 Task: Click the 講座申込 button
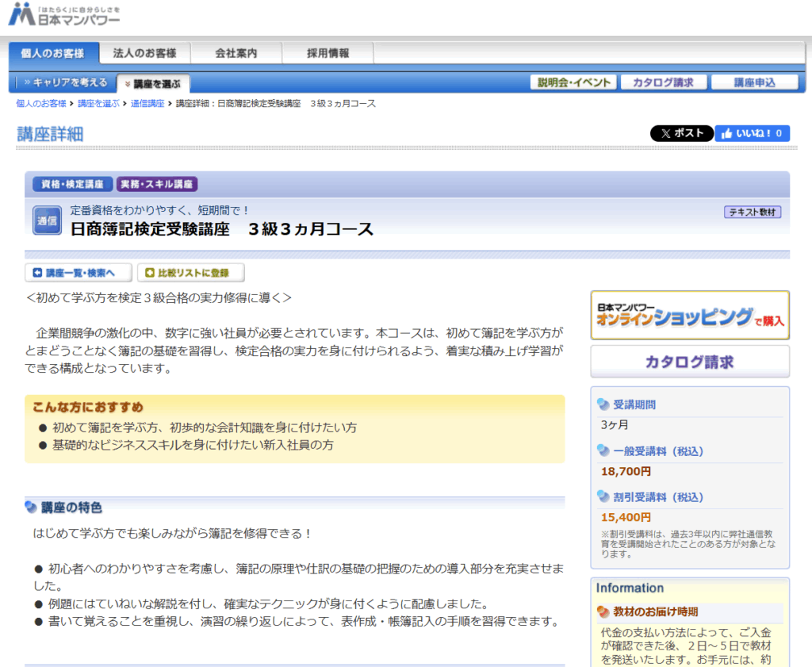coord(755,82)
